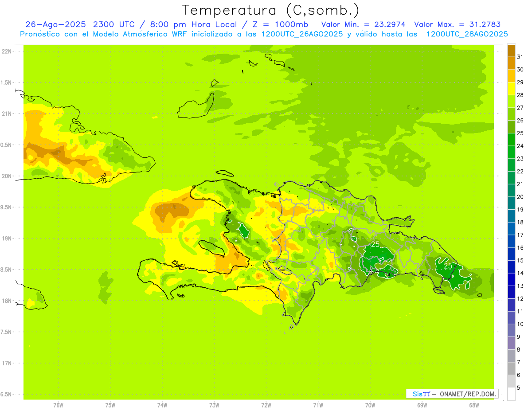Pick the green swatch between 24 and 25
532x411 pixels.
[511, 140]
